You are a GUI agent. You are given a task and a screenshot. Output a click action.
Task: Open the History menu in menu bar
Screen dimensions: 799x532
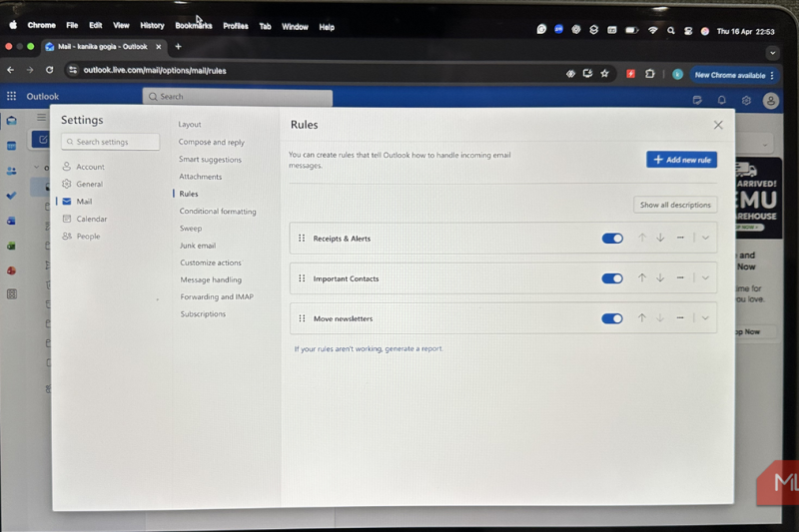152,25
